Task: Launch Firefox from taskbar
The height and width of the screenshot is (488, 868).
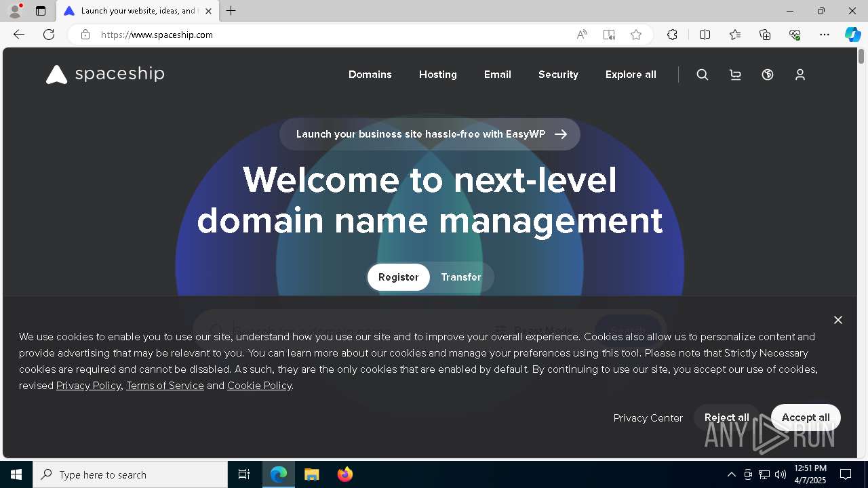Action: coord(345,474)
